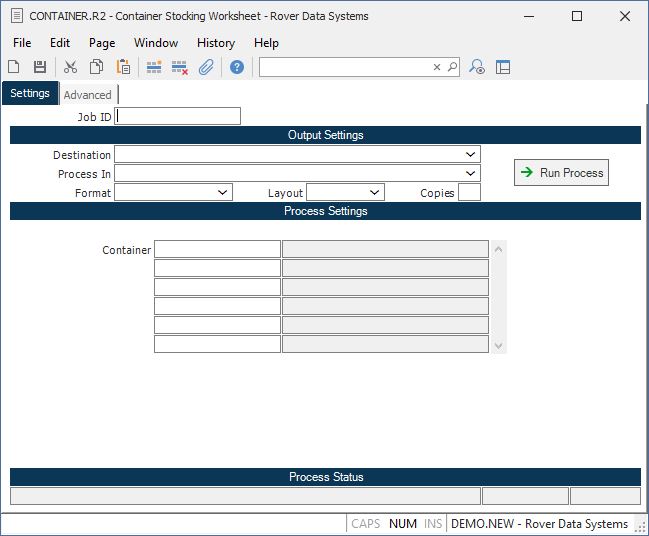The height and width of the screenshot is (536, 649).
Task: Click the insert row icon
Action: 154,67
